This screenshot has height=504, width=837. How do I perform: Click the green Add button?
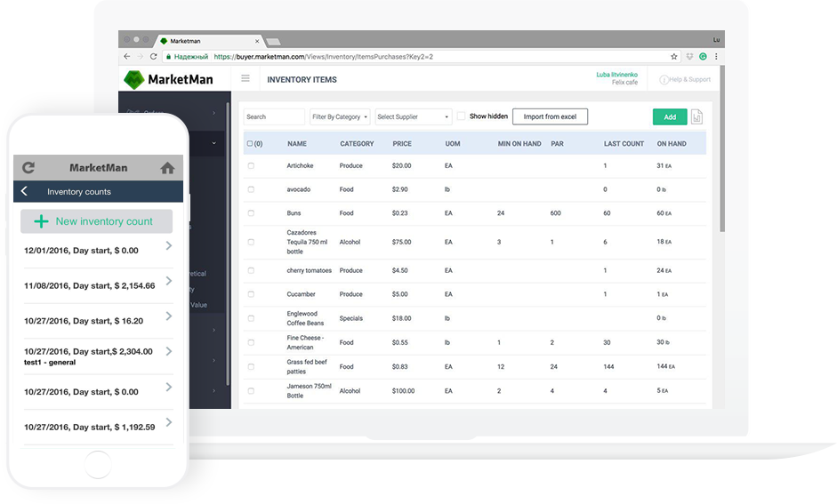670,116
